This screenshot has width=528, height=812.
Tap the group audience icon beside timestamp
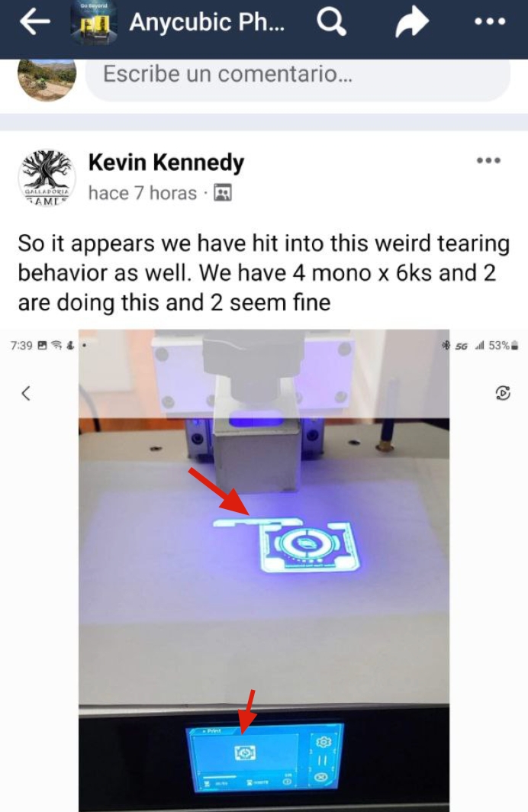[223, 192]
